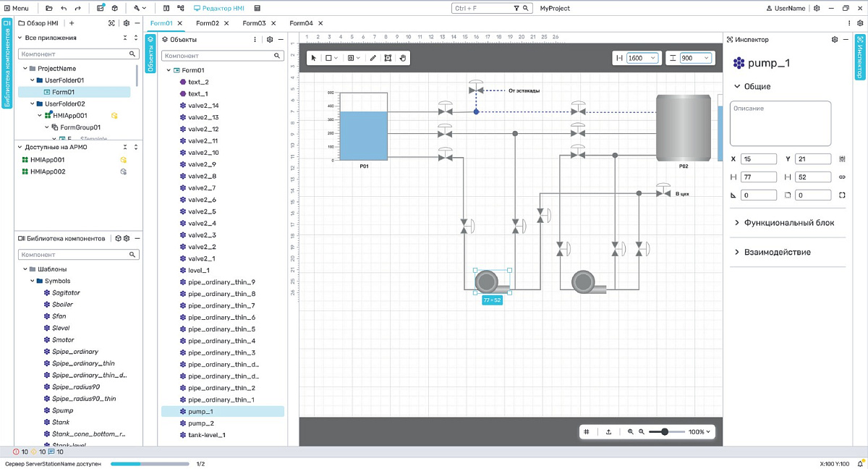
Task: Choose the pencil draw tool
Action: (x=373, y=58)
